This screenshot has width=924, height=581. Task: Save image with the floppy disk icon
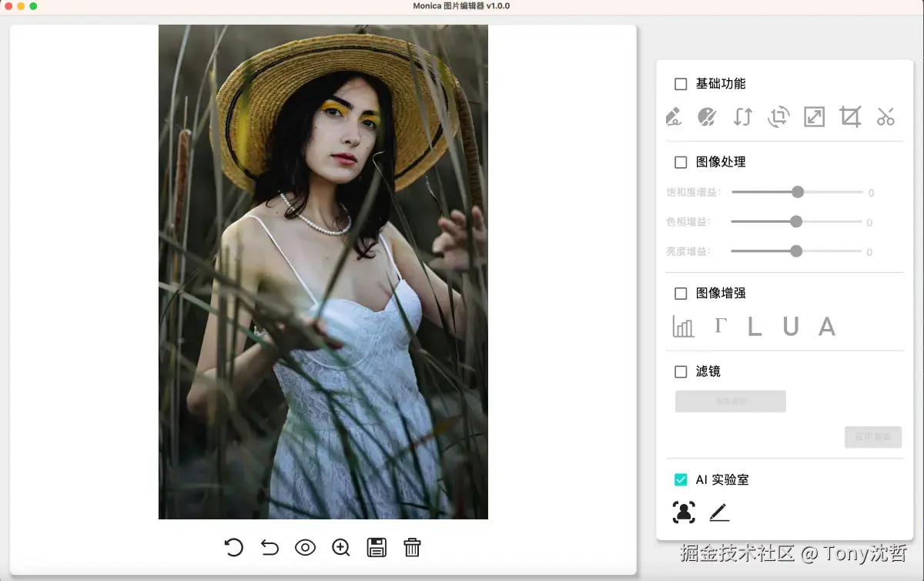tap(377, 548)
